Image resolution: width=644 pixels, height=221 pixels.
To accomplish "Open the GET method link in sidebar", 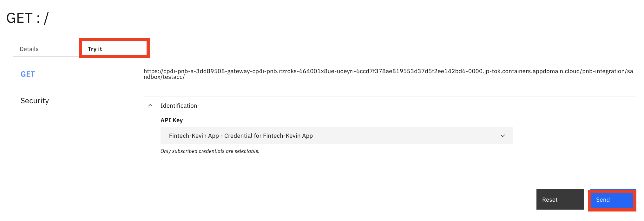I will (28, 74).
